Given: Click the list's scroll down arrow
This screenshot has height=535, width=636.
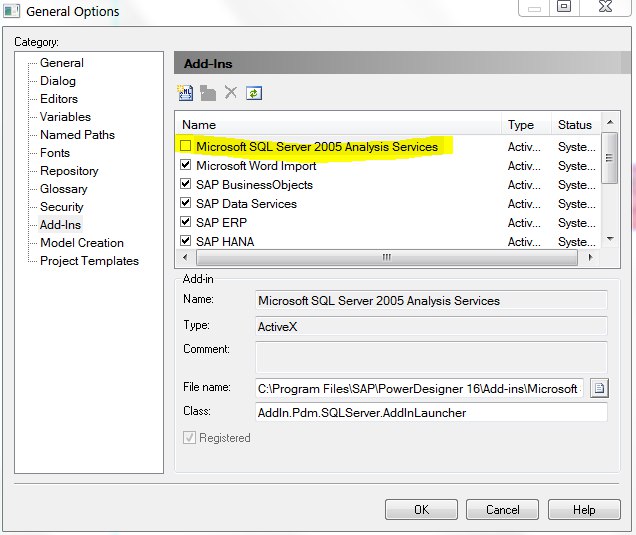Looking at the screenshot, I should [x=610, y=239].
